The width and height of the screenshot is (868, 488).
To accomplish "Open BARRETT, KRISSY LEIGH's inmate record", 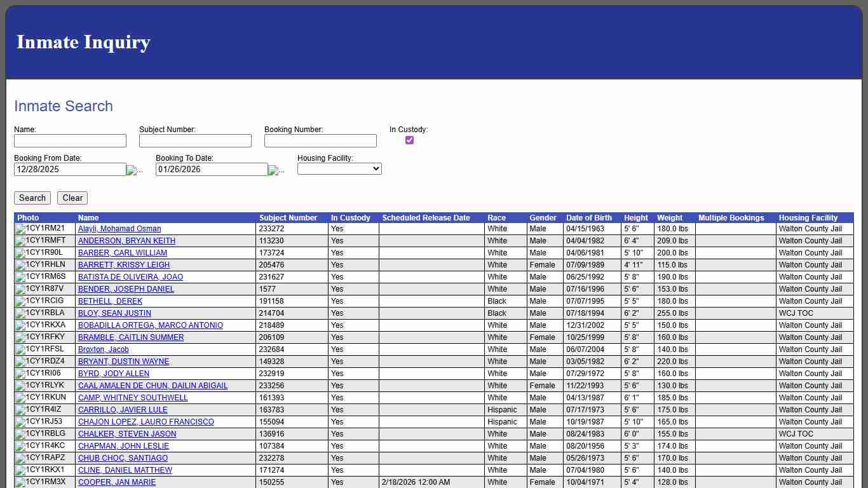I will pyautogui.click(x=123, y=265).
